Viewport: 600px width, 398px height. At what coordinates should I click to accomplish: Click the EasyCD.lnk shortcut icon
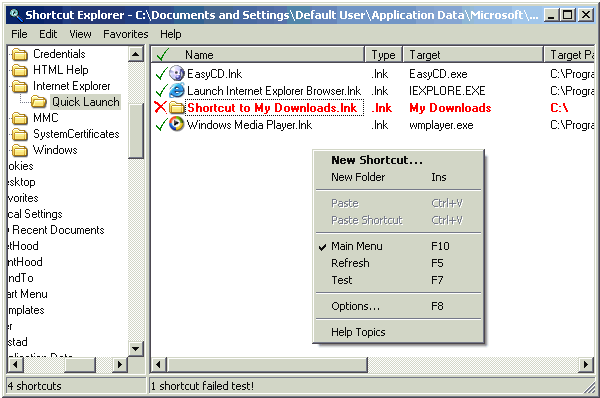tap(176, 73)
